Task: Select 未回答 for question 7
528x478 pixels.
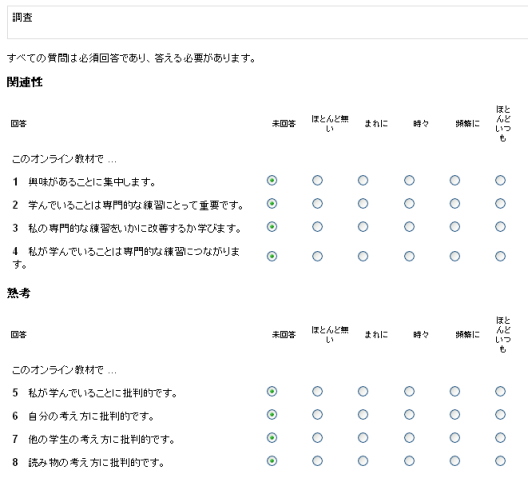Action: tap(272, 438)
